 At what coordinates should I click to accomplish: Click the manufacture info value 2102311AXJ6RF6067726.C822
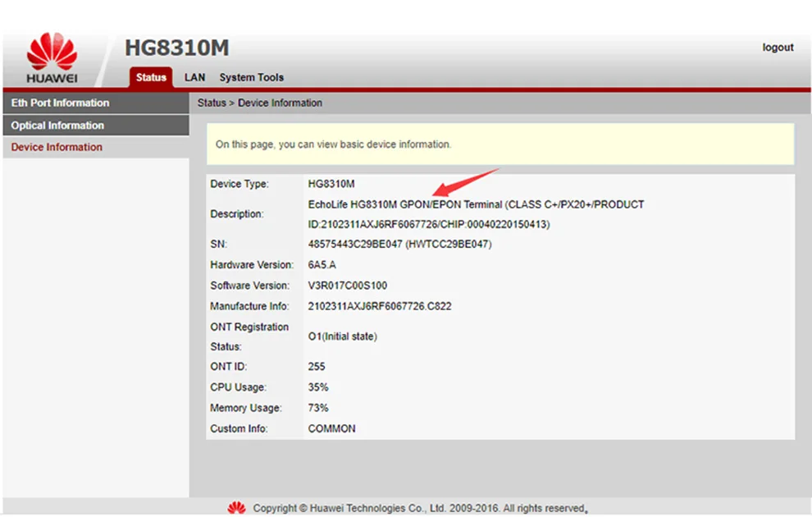(x=380, y=306)
